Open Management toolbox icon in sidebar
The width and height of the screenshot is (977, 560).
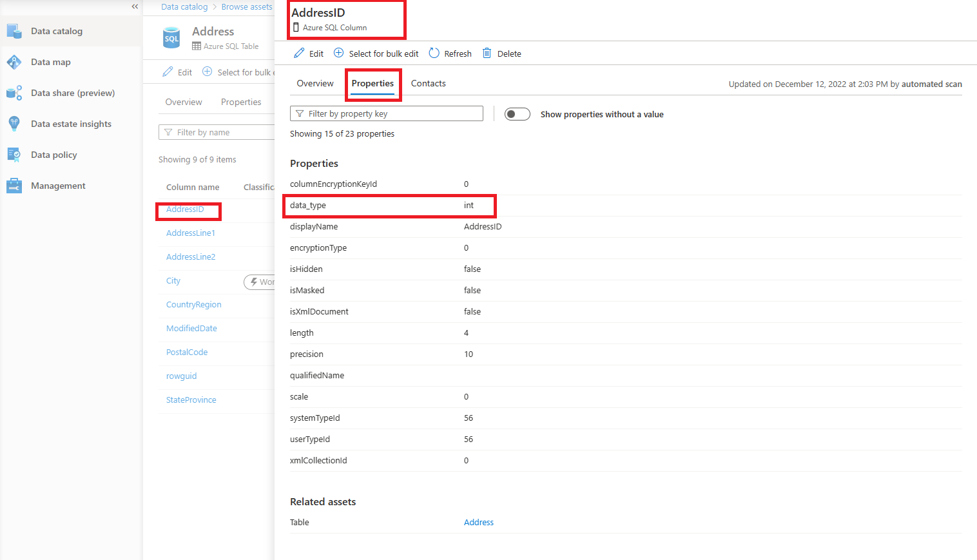click(x=14, y=186)
